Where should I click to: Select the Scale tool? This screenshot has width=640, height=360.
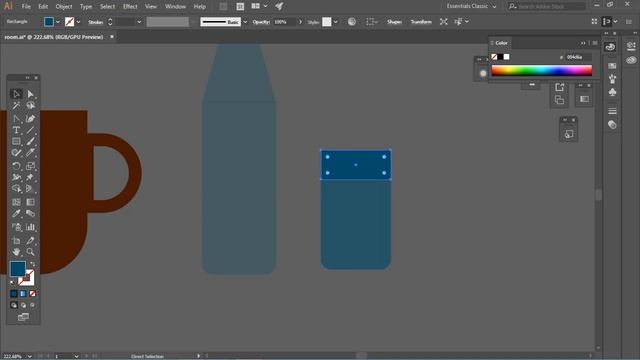(x=31, y=166)
